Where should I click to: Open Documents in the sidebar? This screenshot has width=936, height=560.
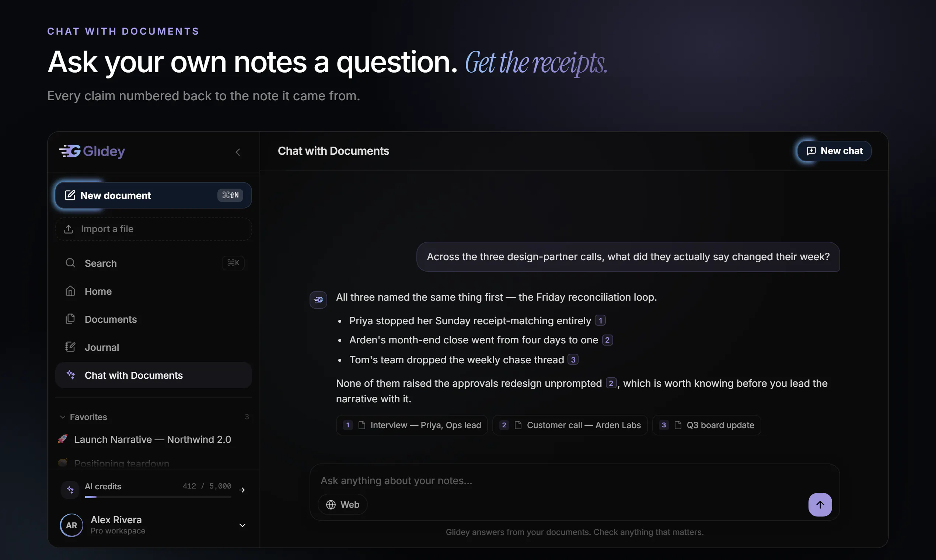(x=153, y=319)
